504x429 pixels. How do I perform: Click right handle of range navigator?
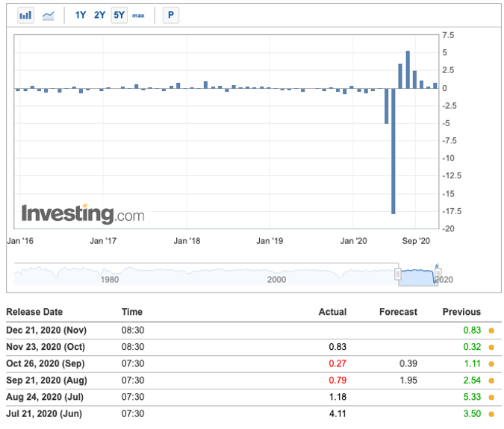pyautogui.click(x=438, y=273)
